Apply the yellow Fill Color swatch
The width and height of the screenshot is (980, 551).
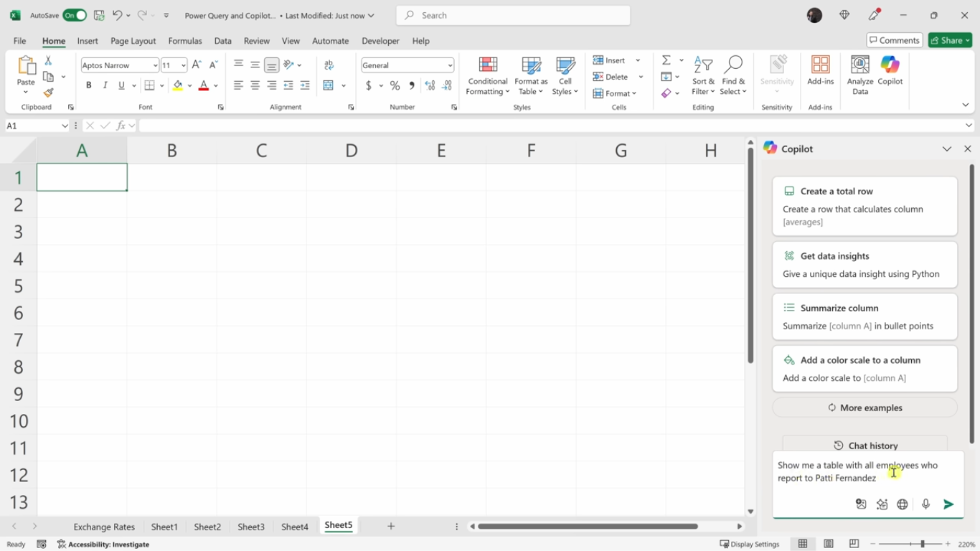coord(178,85)
